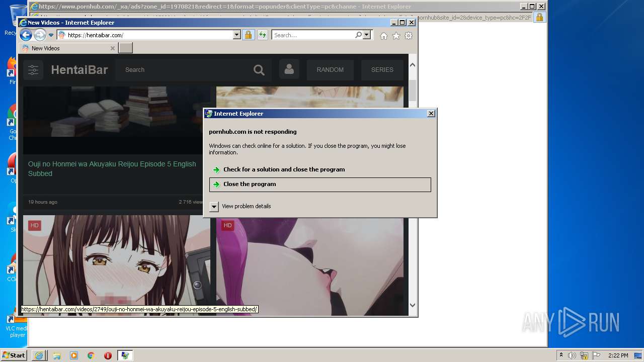Click the site Search text field
The width and height of the screenshot is (644, 362).
(181, 70)
